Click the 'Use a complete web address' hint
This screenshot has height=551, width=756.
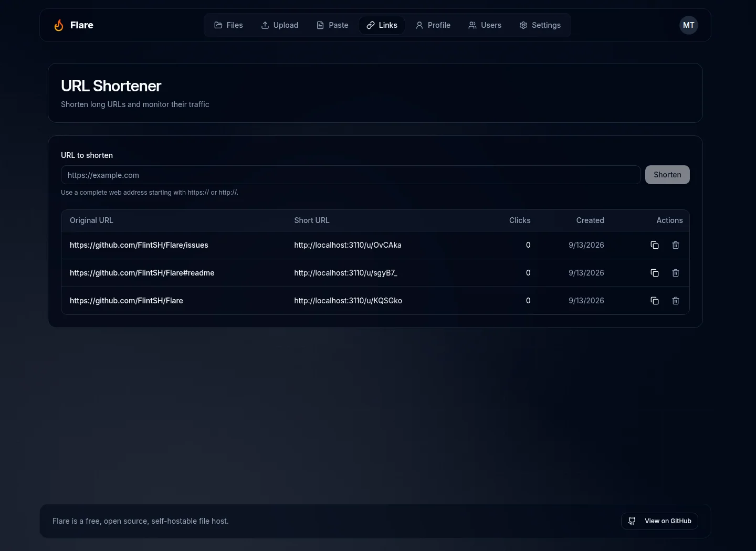point(150,193)
